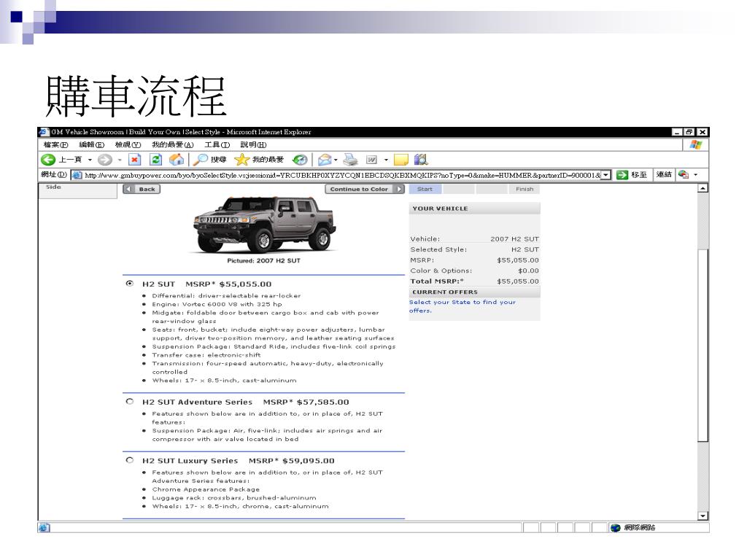Click the '2007 H2 SUT' Vehicle value

pyautogui.click(x=514, y=239)
